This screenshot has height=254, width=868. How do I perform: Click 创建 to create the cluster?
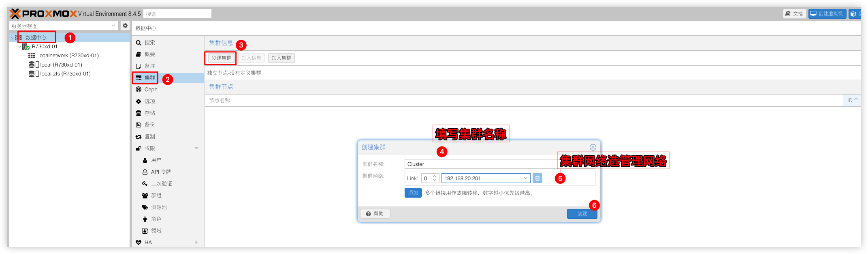coord(582,214)
